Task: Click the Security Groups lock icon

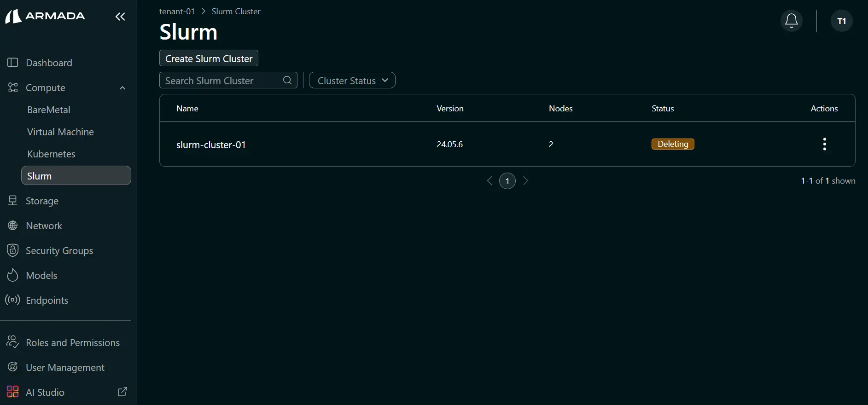Action: click(13, 250)
